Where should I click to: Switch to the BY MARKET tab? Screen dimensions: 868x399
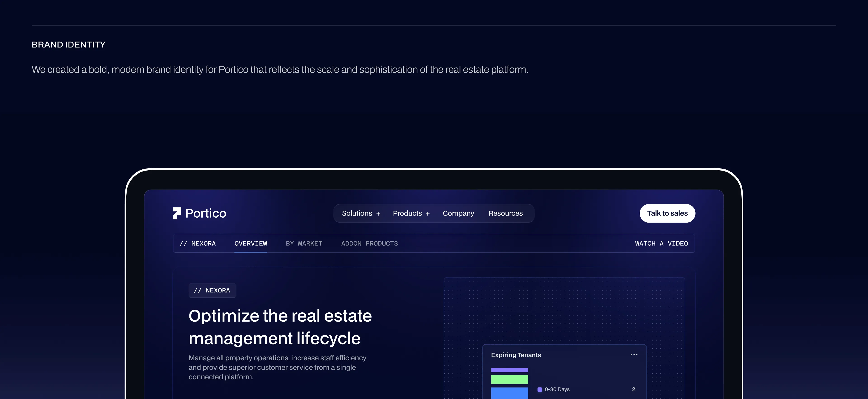pos(304,244)
